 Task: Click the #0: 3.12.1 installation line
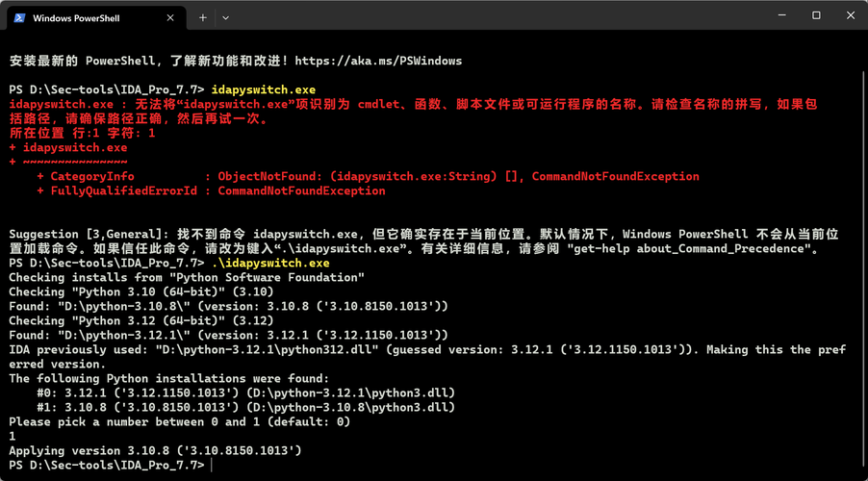tap(245, 393)
